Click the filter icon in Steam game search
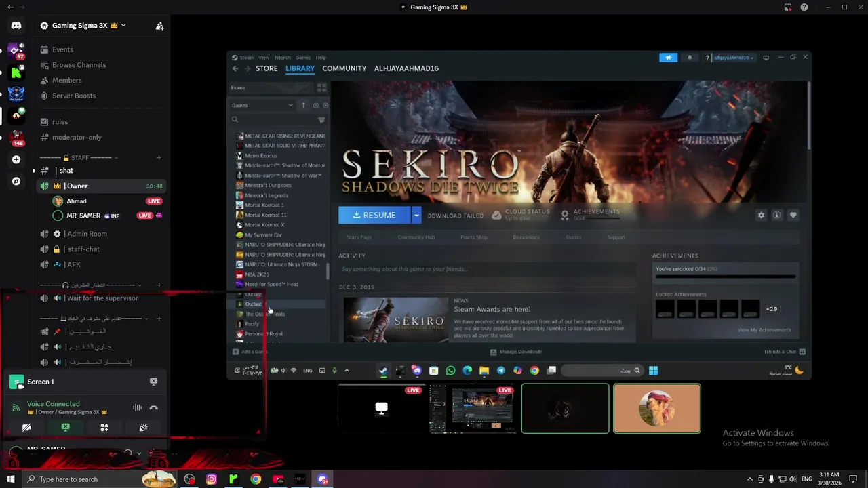Viewport: 868px width, 488px height. click(x=321, y=120)
